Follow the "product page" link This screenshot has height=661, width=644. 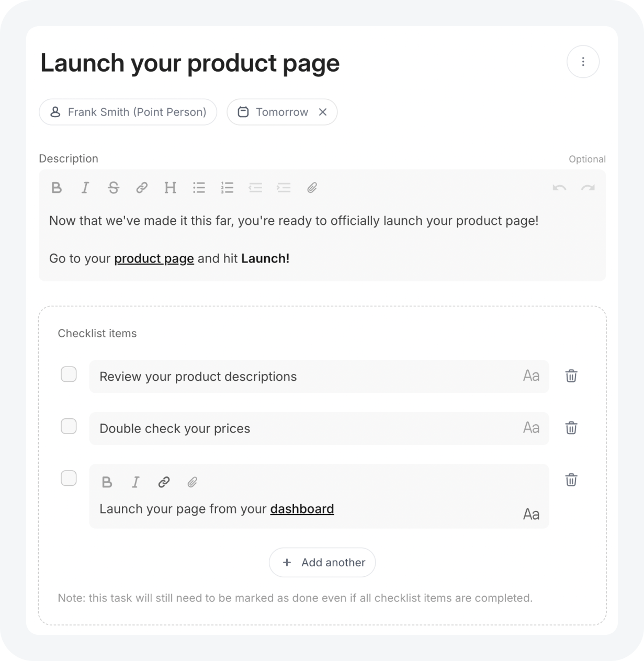154,258
